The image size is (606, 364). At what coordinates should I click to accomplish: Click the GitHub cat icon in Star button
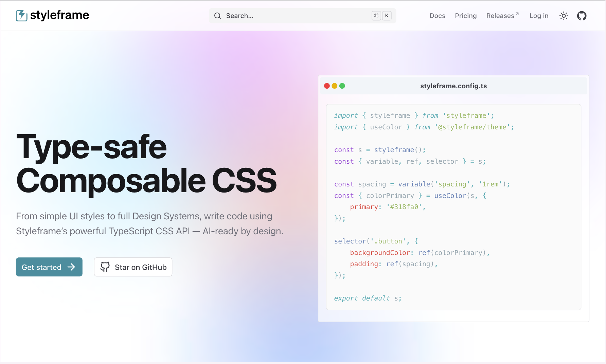105,267
